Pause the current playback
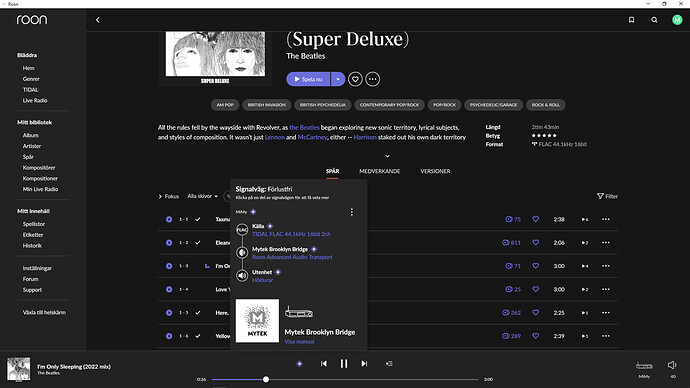This screenshot has height=388, width=690. (344, 364)
